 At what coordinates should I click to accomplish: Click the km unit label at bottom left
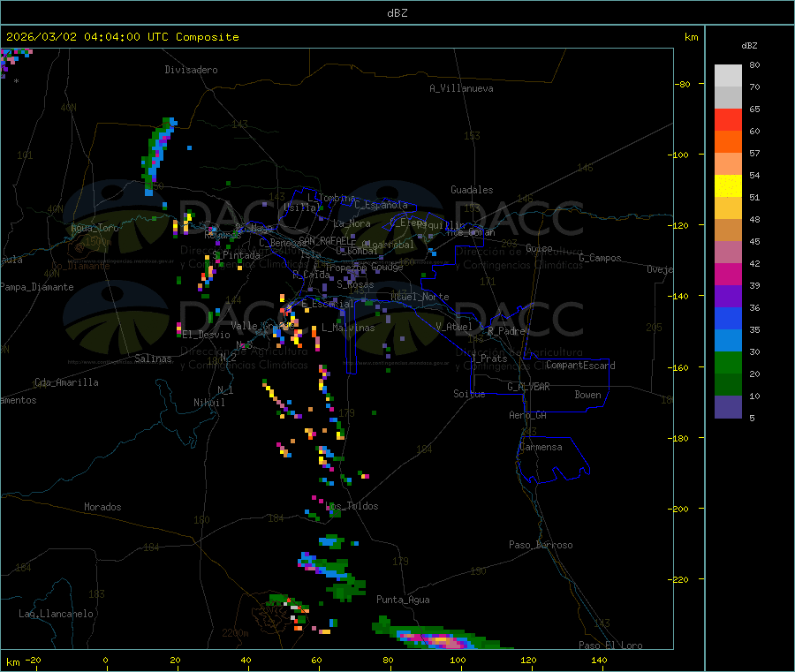pyautogui.click(x=12, y=662)
